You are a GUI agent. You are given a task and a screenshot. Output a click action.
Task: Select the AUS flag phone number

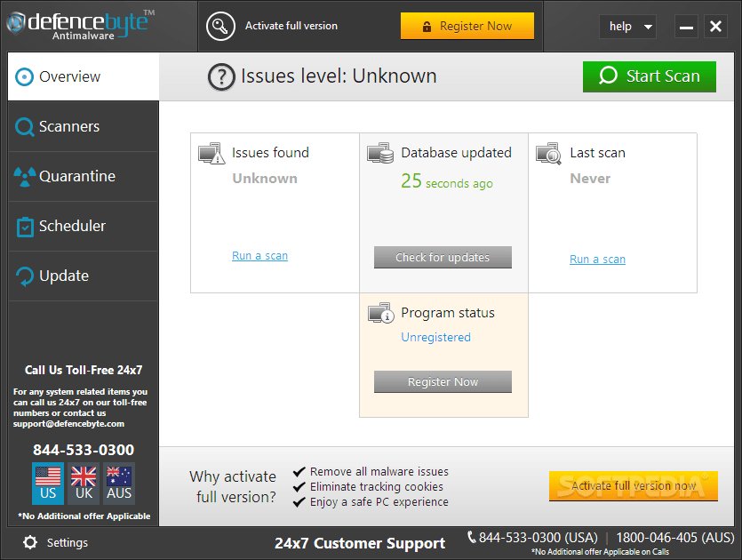pos(119,483)
